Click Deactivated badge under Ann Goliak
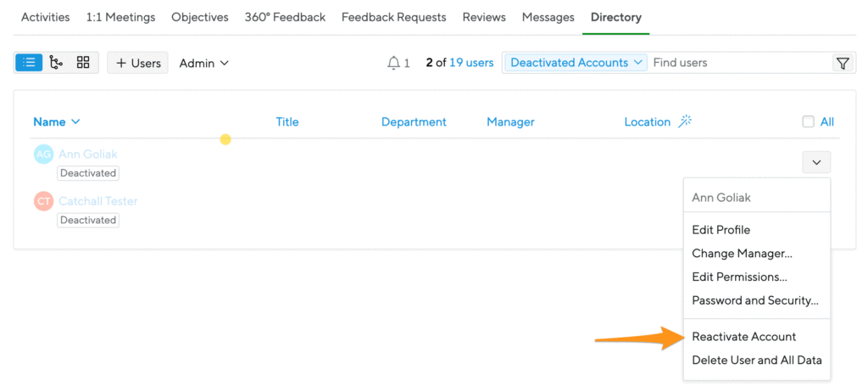 (88, 173)
